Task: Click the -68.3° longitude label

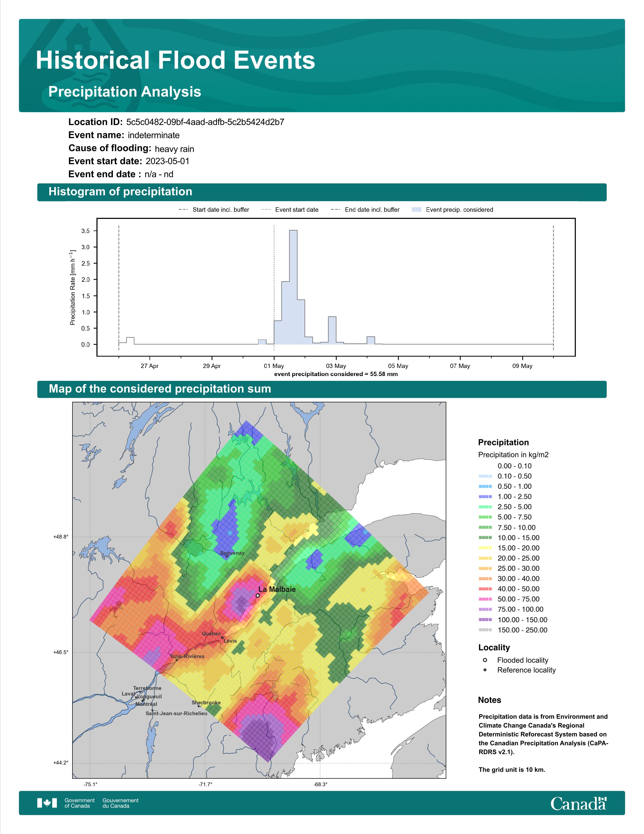Action: 320,785
